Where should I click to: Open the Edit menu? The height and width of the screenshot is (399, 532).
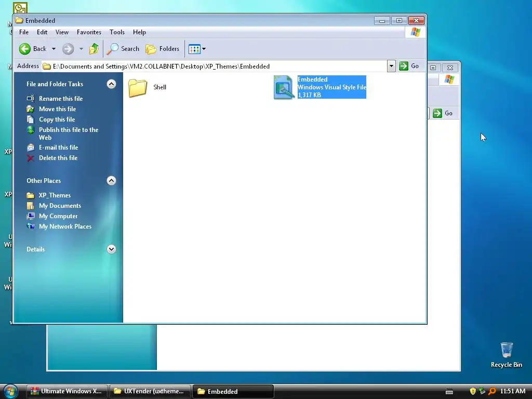(42, 32)
